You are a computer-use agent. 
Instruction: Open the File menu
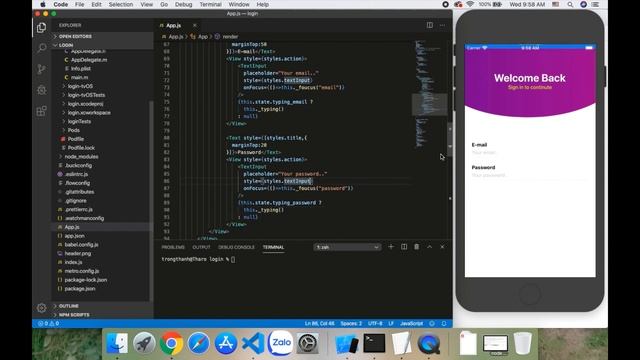[80, 4]
